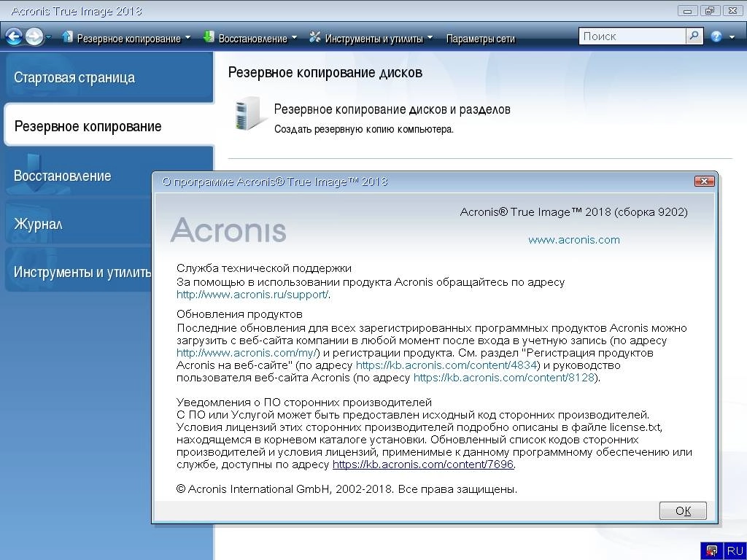Image resolution: width=747 pixels, height=560 pixels.
Task: Click the 'Резервное копирование дисков' page heading
Action: (x=325, y=72)
